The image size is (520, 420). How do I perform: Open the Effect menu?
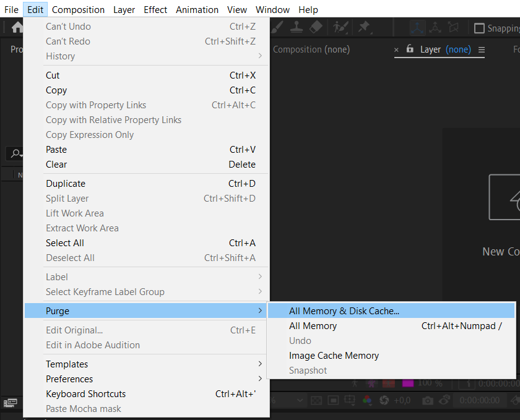pyautogui.click(x=155, y=10)
